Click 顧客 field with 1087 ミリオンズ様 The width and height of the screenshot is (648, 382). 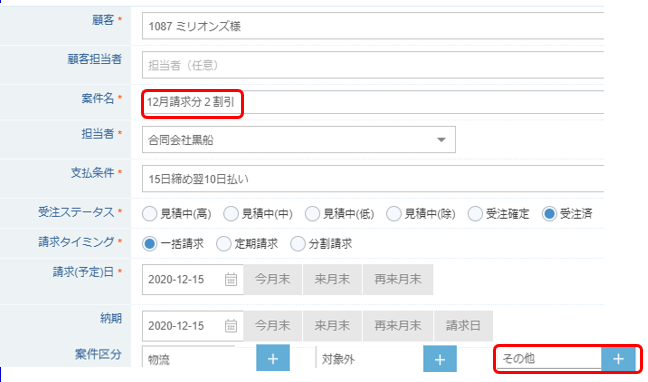[373, 26]
